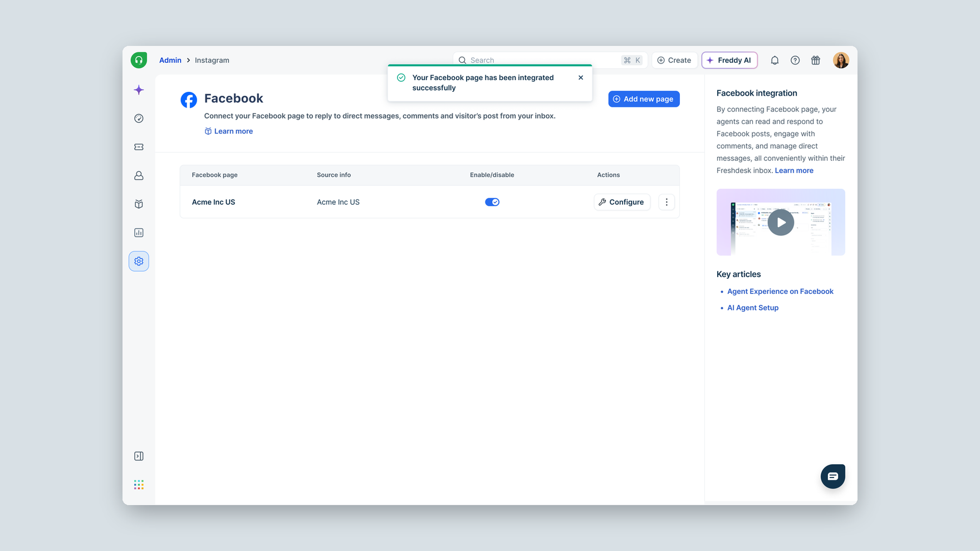Click the Facebook page column header

(215, 175)
